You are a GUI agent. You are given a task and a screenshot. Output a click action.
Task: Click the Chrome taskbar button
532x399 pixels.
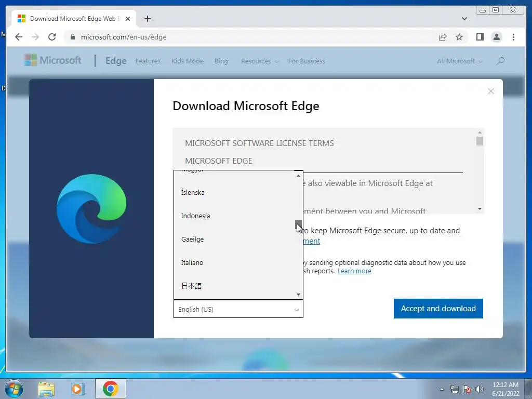coord(110,389)
